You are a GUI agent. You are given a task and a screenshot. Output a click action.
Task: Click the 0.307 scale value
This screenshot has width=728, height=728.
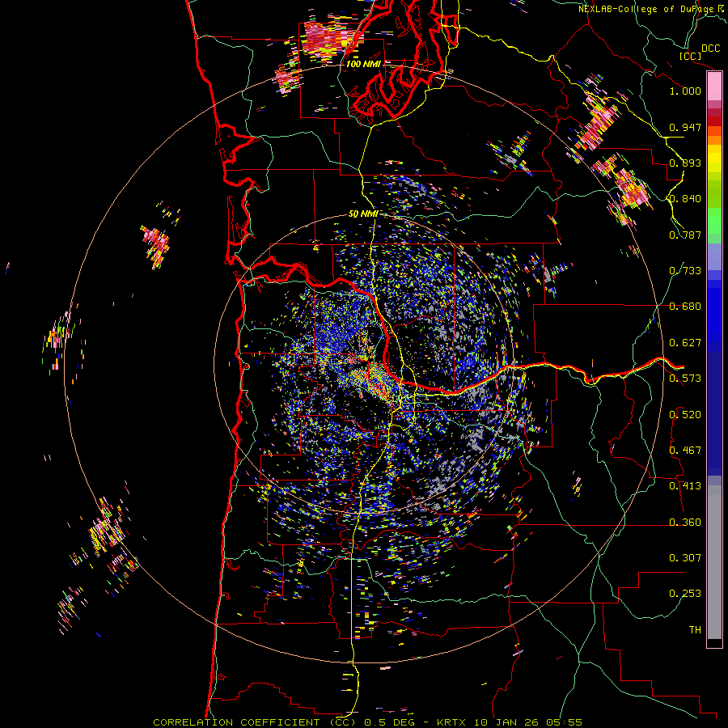(x=685, y=558)
